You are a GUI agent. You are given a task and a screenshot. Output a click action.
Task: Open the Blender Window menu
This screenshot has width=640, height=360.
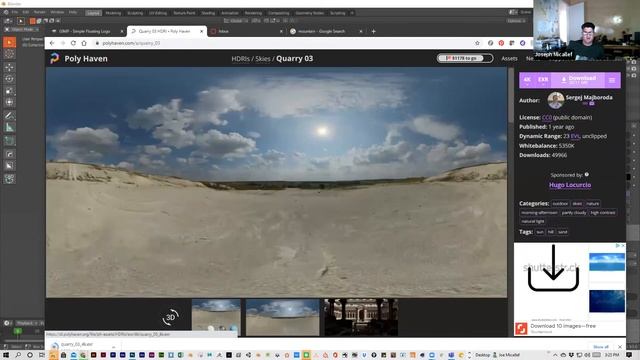[x=57, y=12]
